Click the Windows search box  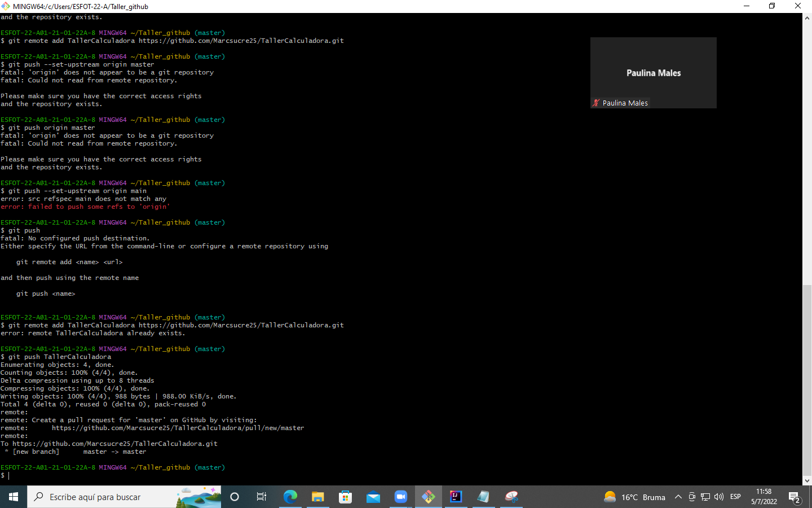(124, 497)
